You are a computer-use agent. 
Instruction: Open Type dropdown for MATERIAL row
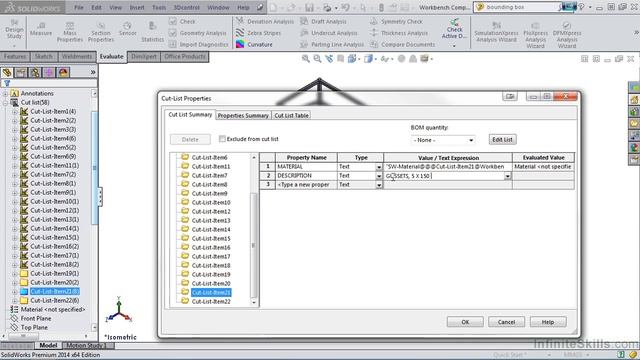coord(378,167)
